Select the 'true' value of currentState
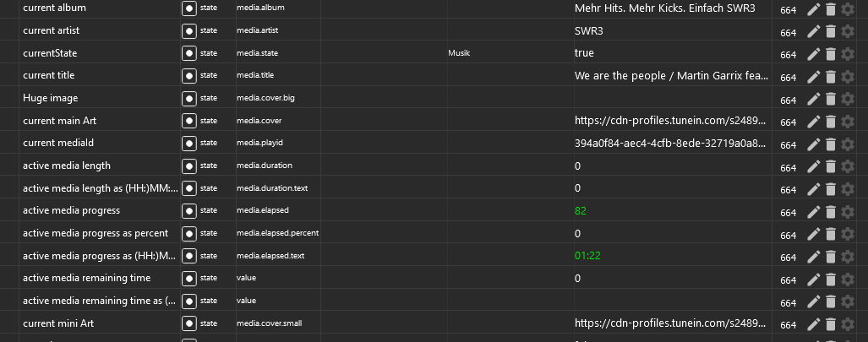 (x=584, y=53)
